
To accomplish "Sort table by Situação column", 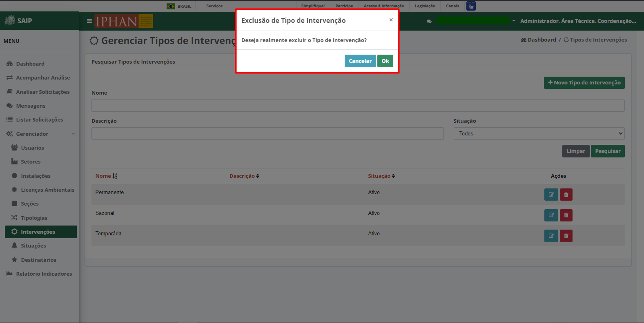I will click(x=381, y=176).
